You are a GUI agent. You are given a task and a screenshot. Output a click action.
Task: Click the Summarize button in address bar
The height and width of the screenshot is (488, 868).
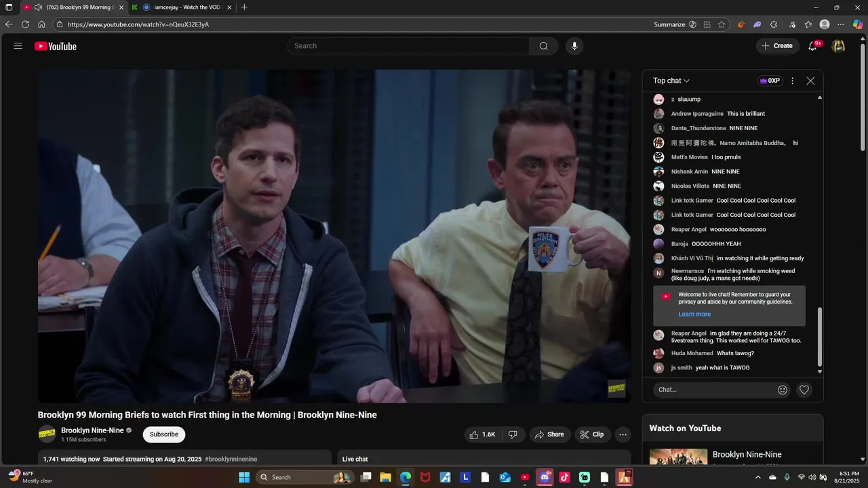click(675, 24)
